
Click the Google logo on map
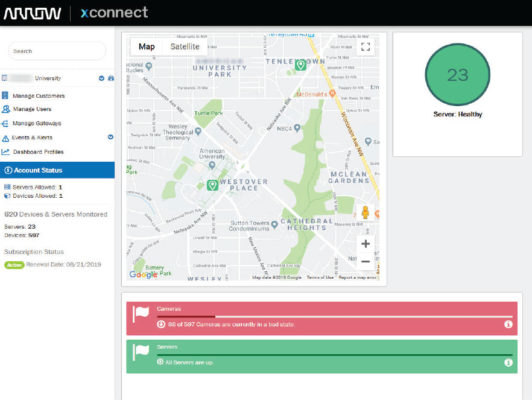[143, 274]
